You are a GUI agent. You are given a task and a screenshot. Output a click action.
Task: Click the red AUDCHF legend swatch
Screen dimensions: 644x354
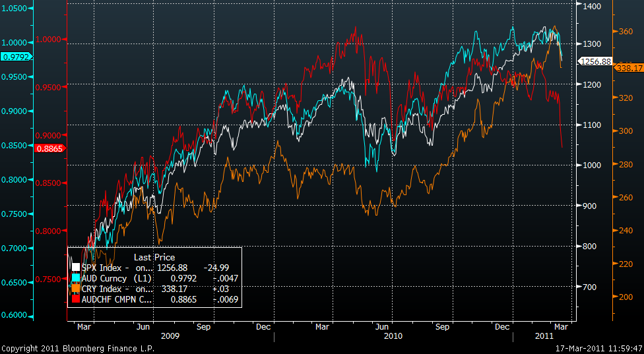click(76, 300)
